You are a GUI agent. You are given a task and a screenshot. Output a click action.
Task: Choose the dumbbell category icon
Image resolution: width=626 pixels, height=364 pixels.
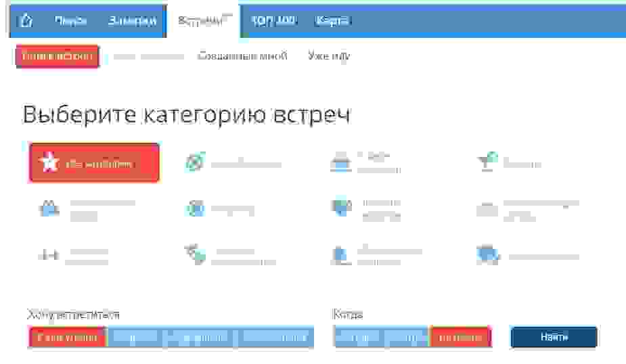pyautogui.click(x=49, y=254)
